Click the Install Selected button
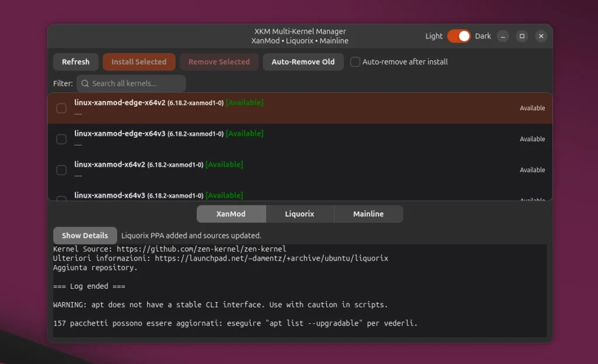The width and height of the screenshot is (598, 364). [x=139, y=61]
